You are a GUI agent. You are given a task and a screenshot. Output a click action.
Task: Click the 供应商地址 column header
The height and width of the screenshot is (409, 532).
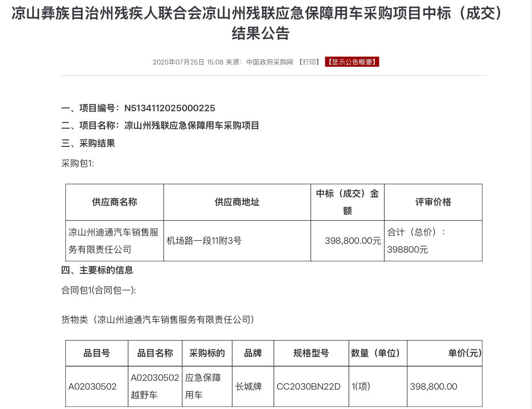tap(237, 202)
